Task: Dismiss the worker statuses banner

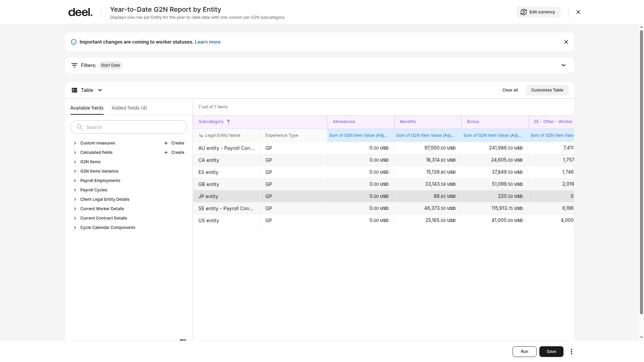Action: [566, 42]
